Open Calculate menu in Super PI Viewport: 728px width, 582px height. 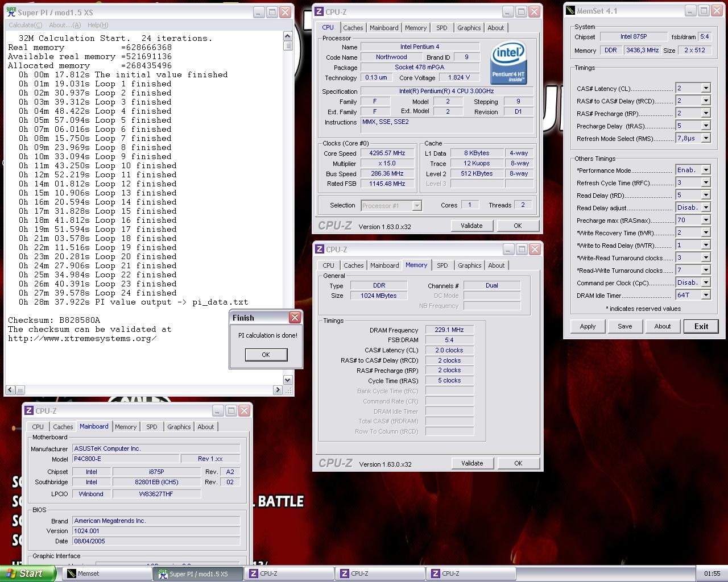[26, 25]
